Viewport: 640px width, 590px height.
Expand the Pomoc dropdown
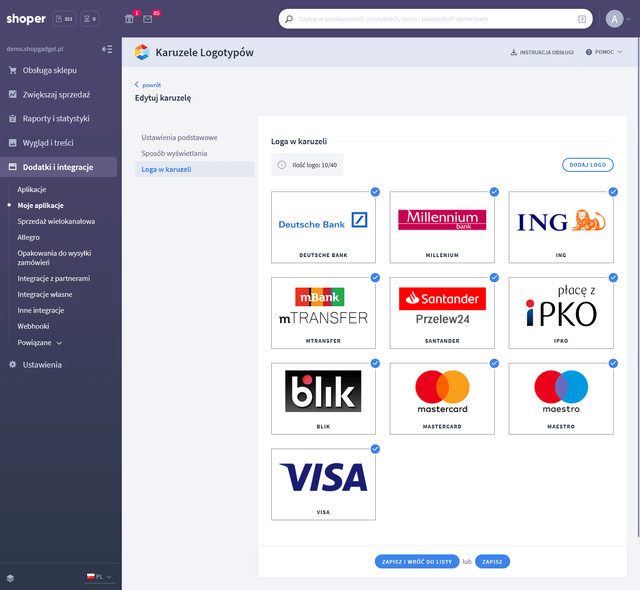coord(604,52)
